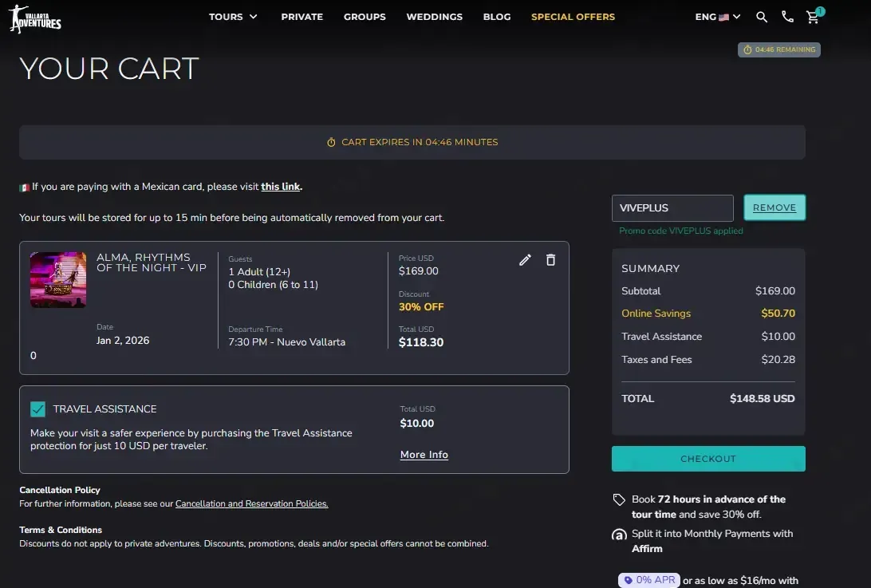The image size is (871, 588).
Task: Go to the Weddings page
Action: [434, 17]
